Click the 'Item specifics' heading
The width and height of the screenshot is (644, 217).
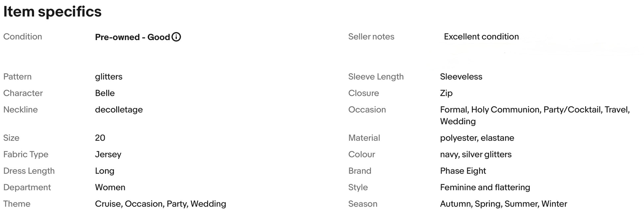point(52,12)
